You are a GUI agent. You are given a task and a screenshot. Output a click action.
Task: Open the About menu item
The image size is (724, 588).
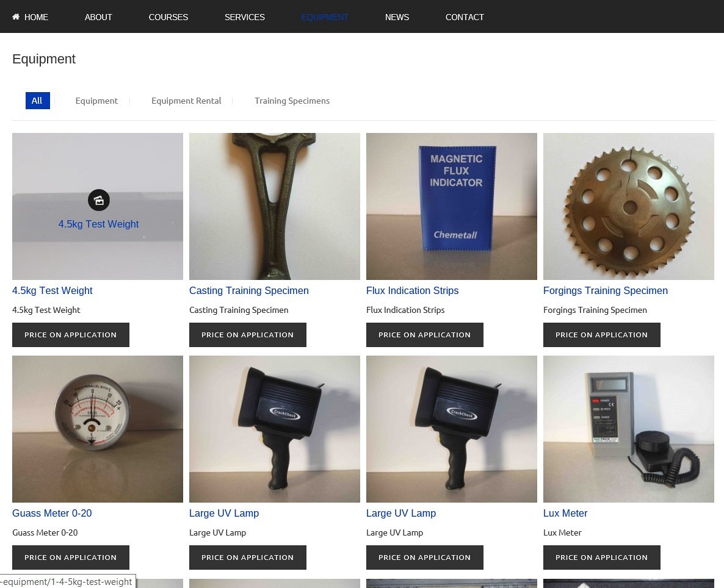pos(98,17)
